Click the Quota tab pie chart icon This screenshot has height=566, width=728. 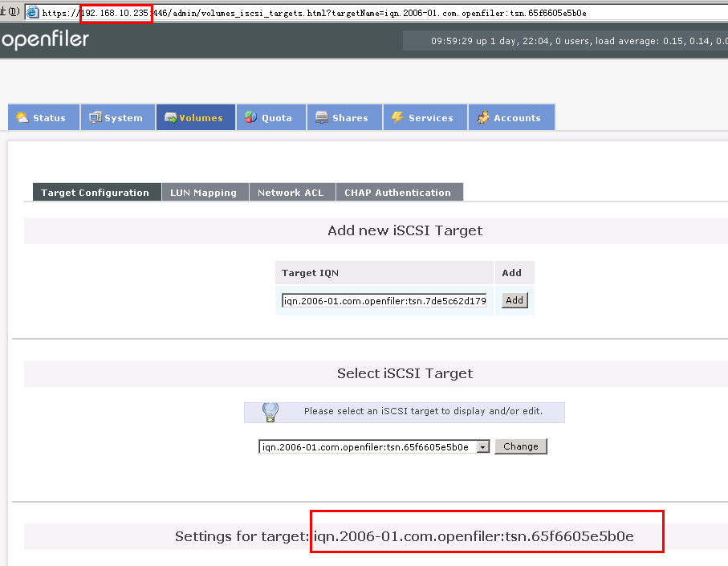pyautogui.click(x=250, y=117)
